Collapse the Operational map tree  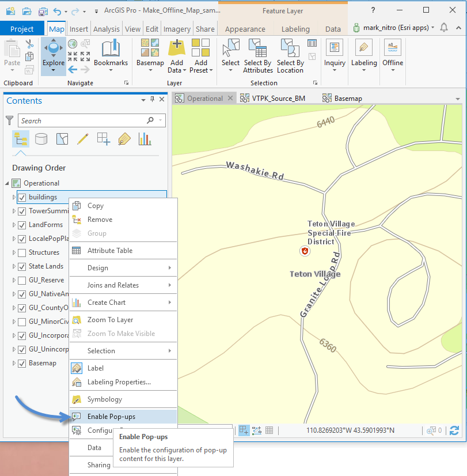coord(7,183)
